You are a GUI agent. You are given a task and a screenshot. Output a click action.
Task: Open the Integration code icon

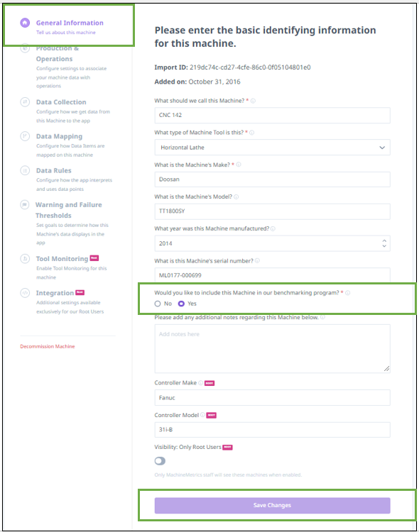[x=25, y=293]
